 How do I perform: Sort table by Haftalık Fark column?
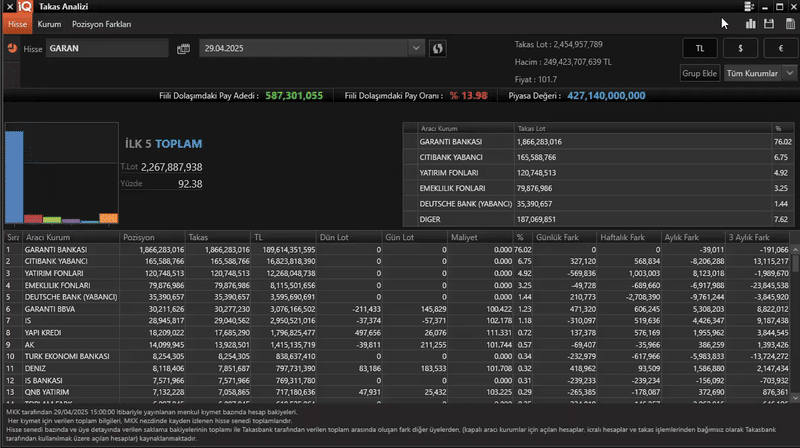pos(629,237)
